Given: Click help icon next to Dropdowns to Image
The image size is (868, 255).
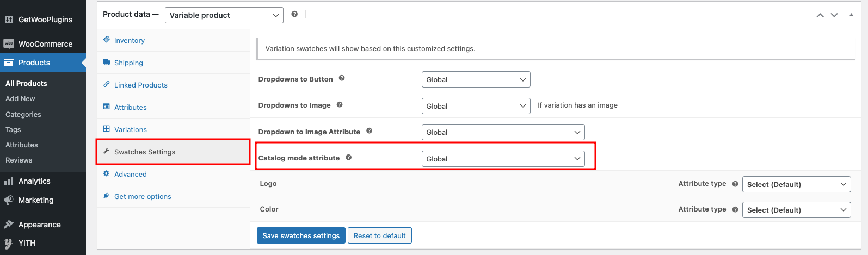Looking at the screenshot, I should point(340,105).
